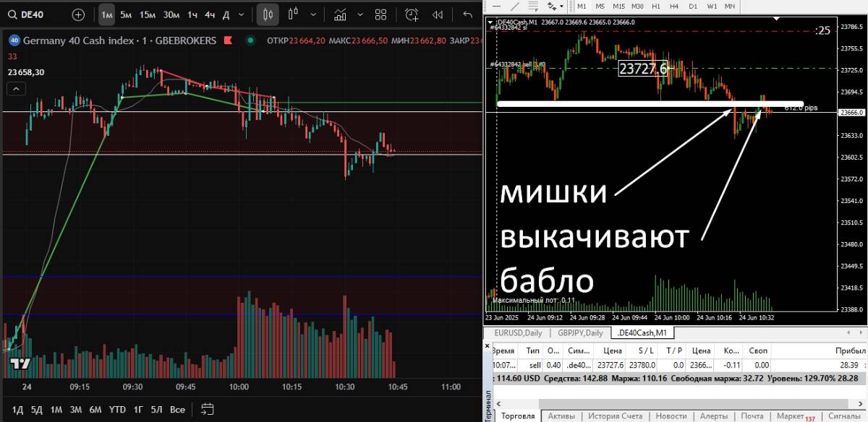This screenshot has width=868, height=422.
Task: Switch MetaTrader chart to H4
Action: (x=675, y=6)
